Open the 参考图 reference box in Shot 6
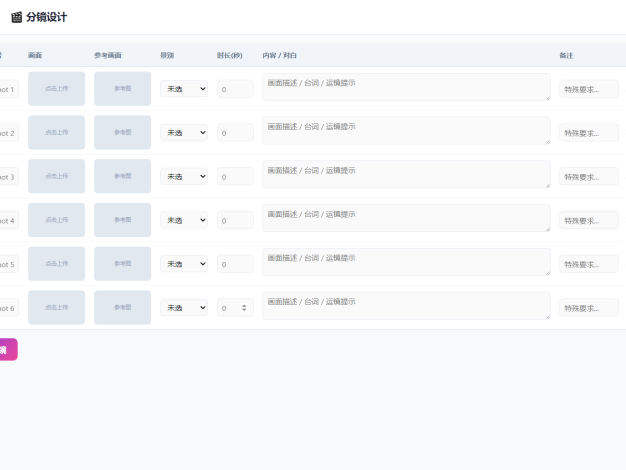626x470 pixels. coord(123,307)
